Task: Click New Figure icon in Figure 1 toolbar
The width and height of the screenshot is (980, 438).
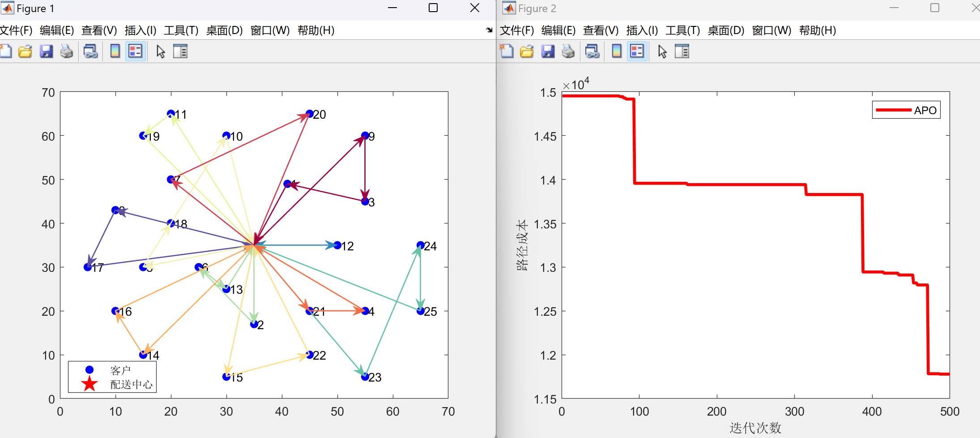Action: click(6, 52)
